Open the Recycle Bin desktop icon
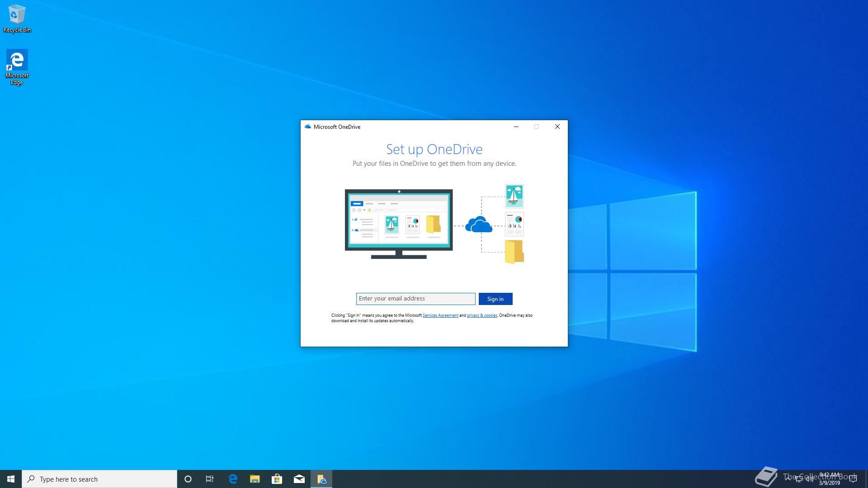 17,19
